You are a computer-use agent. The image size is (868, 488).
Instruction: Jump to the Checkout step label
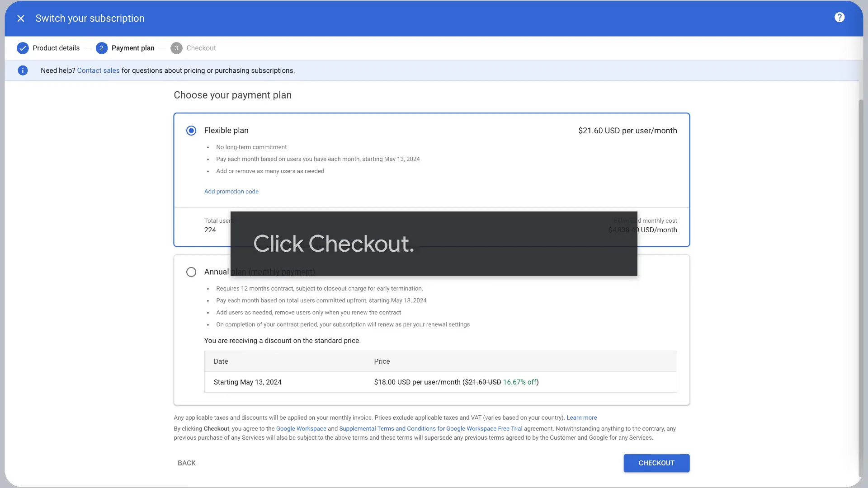point(201,48)
